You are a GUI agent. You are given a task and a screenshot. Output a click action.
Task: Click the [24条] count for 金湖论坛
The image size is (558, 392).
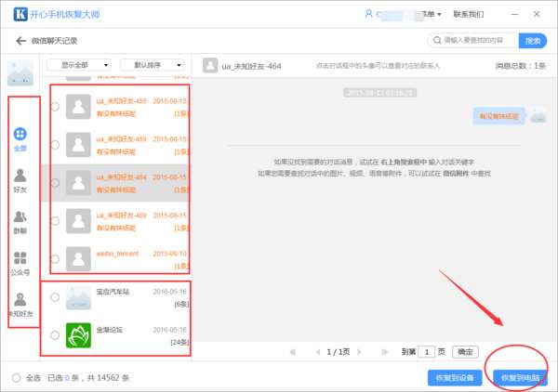point(179,342)
